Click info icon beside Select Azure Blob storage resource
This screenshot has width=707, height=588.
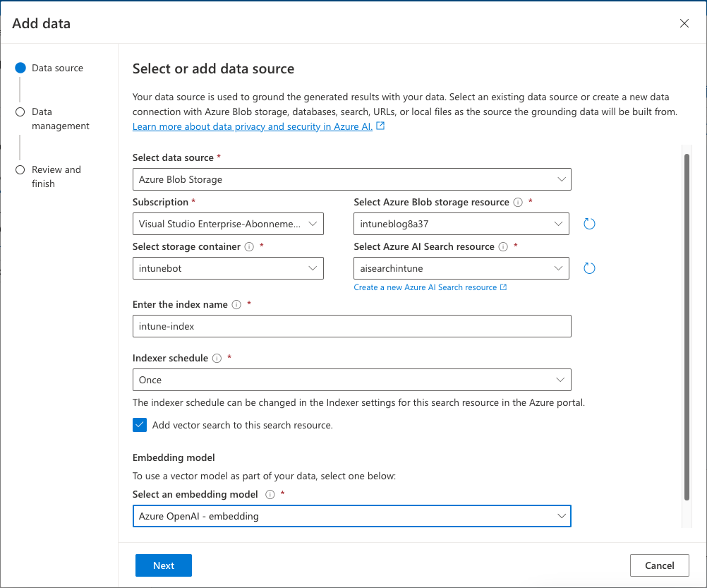(x=518, y=203)
